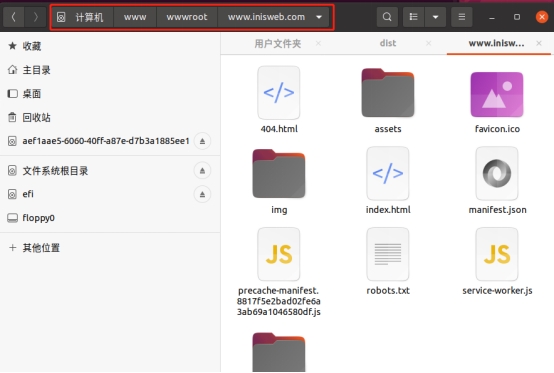Select the service-worker.js file

tap(497, 254)
